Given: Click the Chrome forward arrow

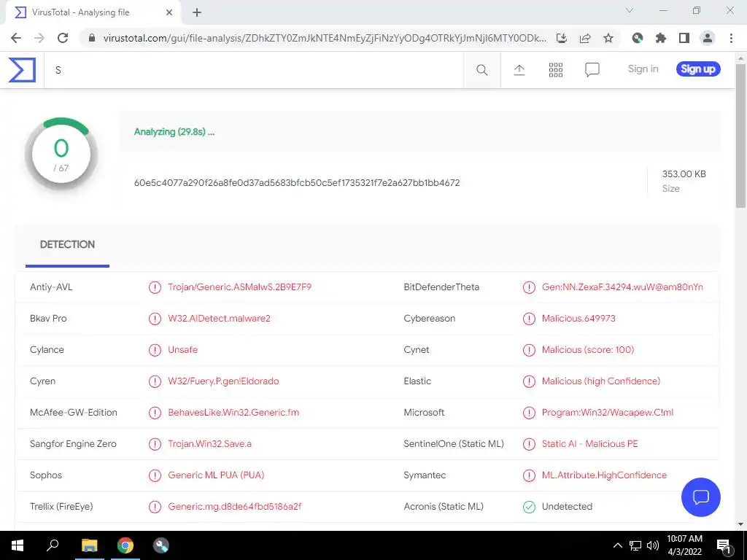Looking at the screenshot, I should point(39,38).
